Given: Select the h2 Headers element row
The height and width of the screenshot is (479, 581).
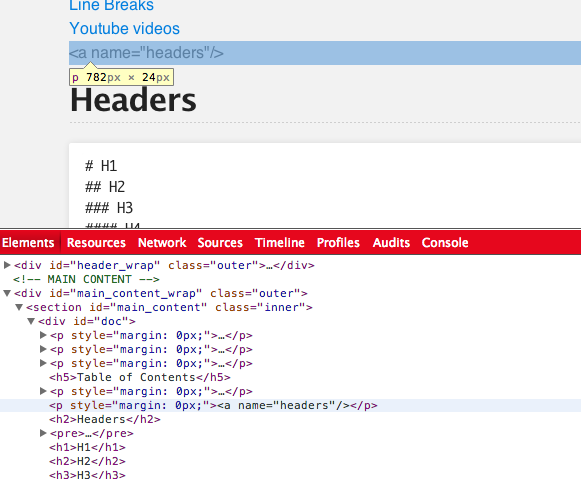Looking at the screenshot, I should 105,419.
